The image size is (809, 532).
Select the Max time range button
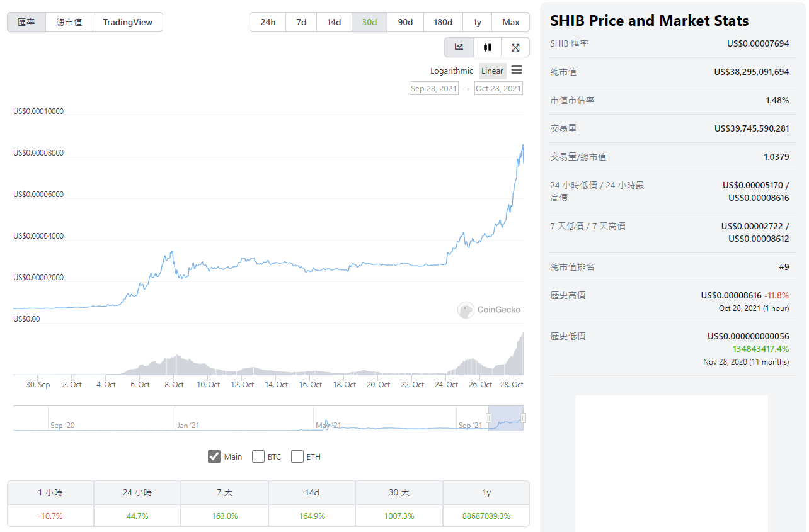511,22
